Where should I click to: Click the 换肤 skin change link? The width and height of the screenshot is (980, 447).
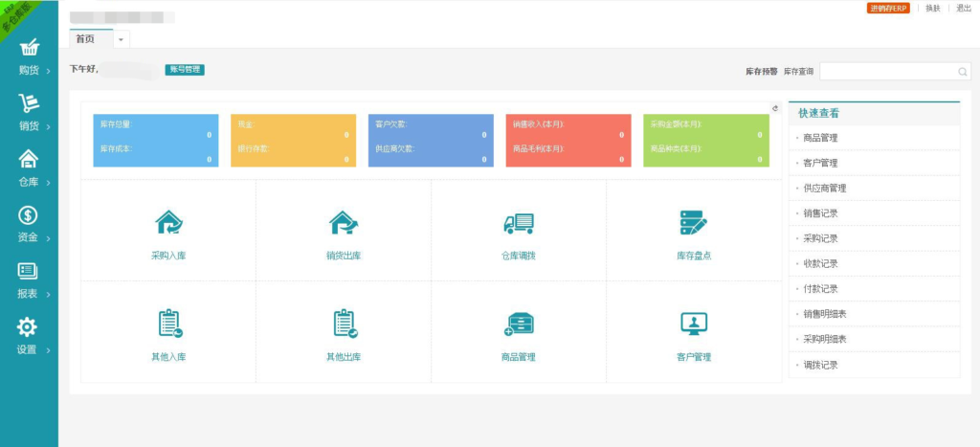[x=932, y=9]
